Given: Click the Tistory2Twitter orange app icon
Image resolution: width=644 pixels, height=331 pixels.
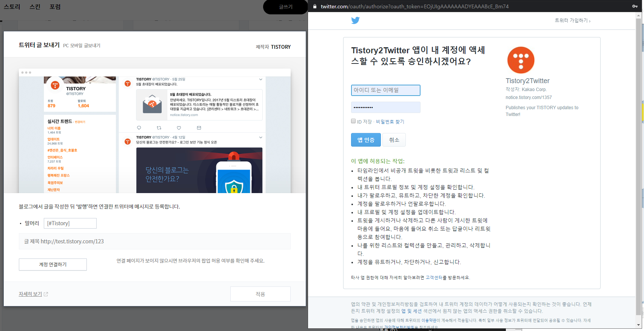Looking at the screenshot, I should tap(521, 60).
